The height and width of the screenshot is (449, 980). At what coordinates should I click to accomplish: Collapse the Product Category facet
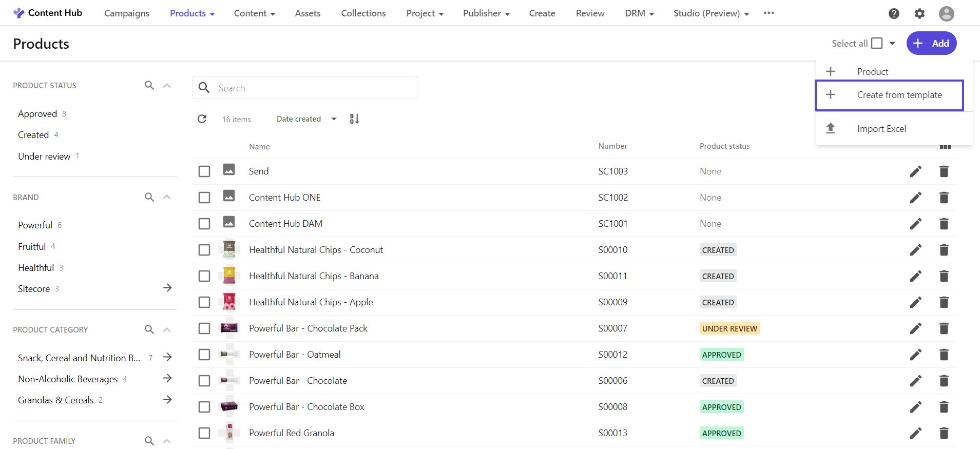click(x=167, y=329)
